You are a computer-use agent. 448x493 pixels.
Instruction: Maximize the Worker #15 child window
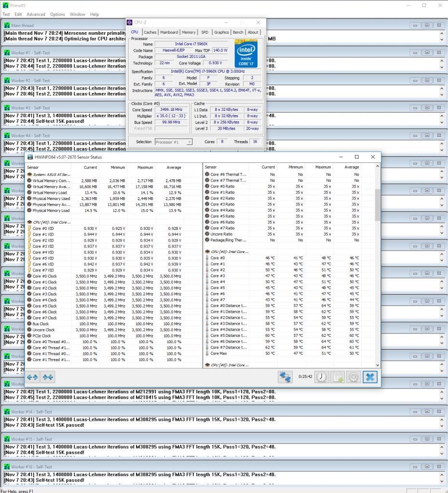coord(427,439)
